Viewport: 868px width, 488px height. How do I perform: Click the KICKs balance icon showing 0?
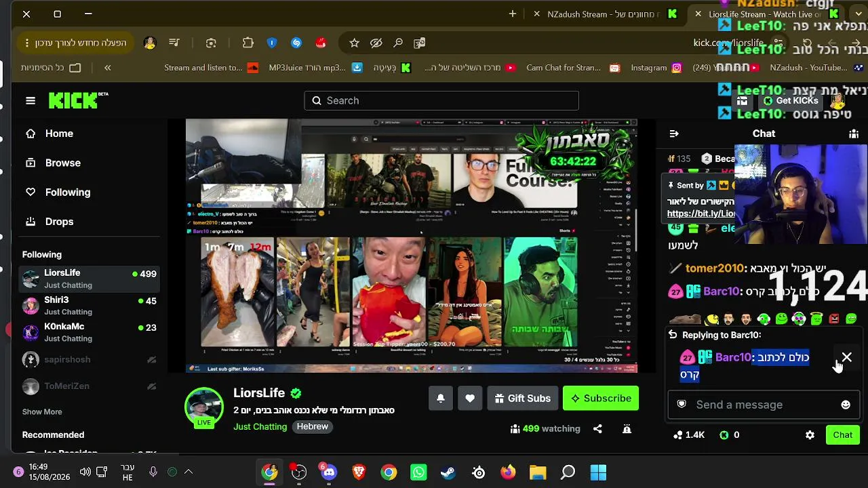(x=724, y=435)
